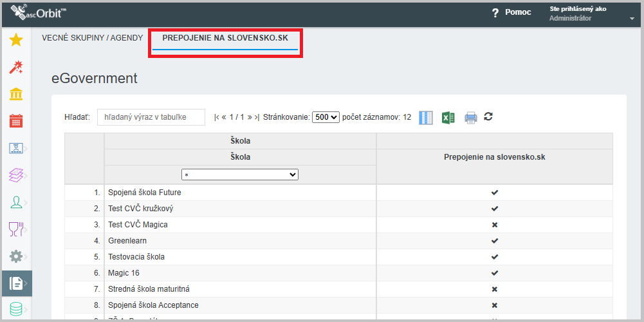
Task: Open column selection icon
Action: tap(426, 117)
